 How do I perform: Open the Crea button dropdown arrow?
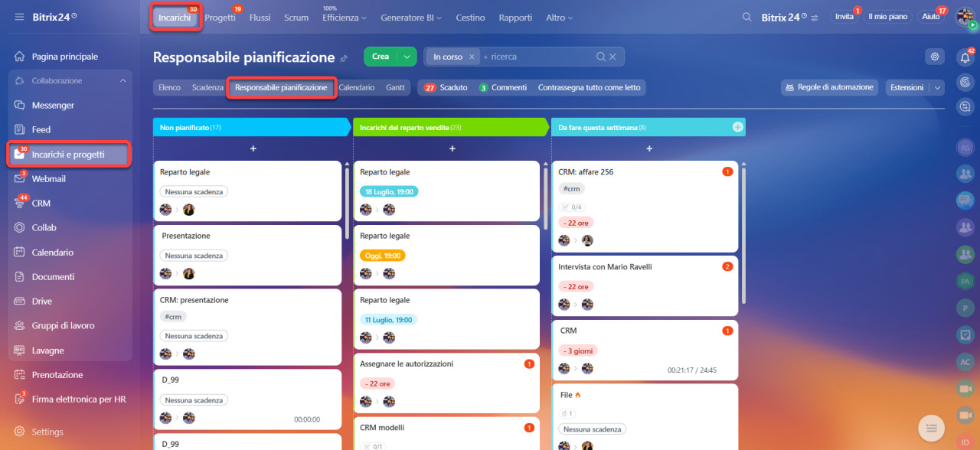(x=408, y=57)
